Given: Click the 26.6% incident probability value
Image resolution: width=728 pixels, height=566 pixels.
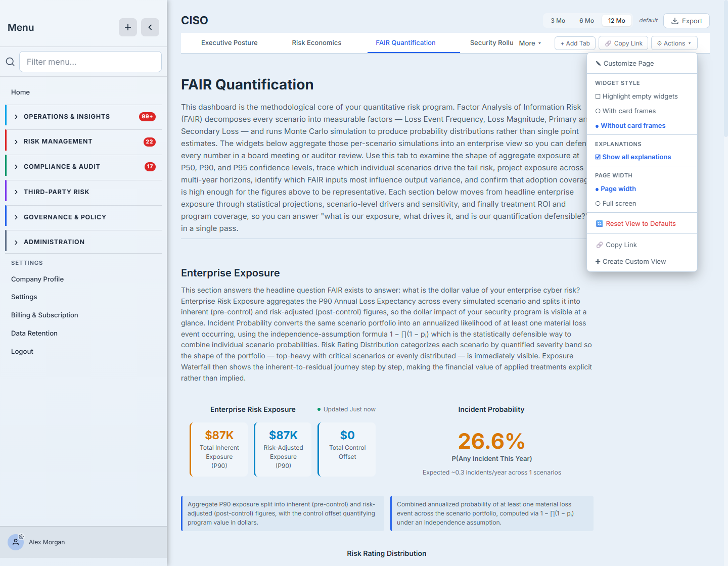Looking at the screenshot, I should 491,441.
